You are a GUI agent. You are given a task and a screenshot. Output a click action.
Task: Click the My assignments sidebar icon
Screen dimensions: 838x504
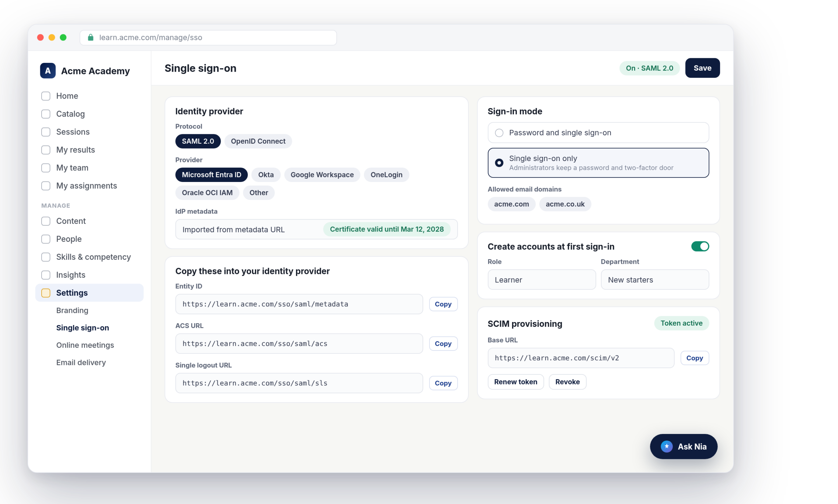point(46,186)
